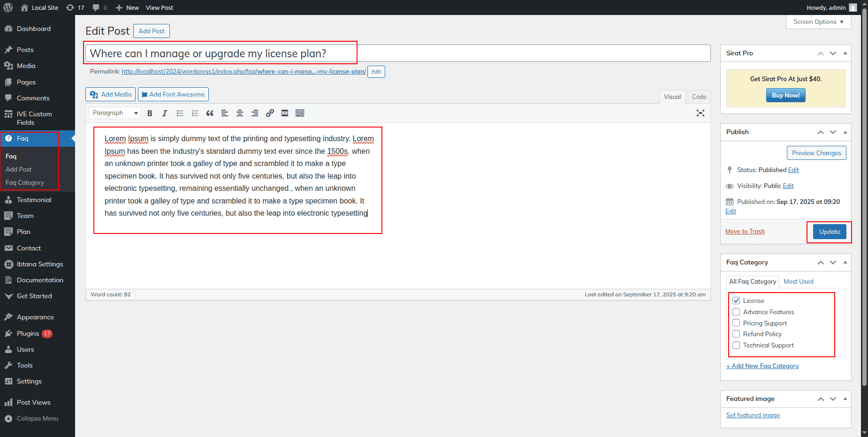This screenshot has width=868, height=437.
Task: Expand Screen Options panel
Action: (x=818, y=22)
